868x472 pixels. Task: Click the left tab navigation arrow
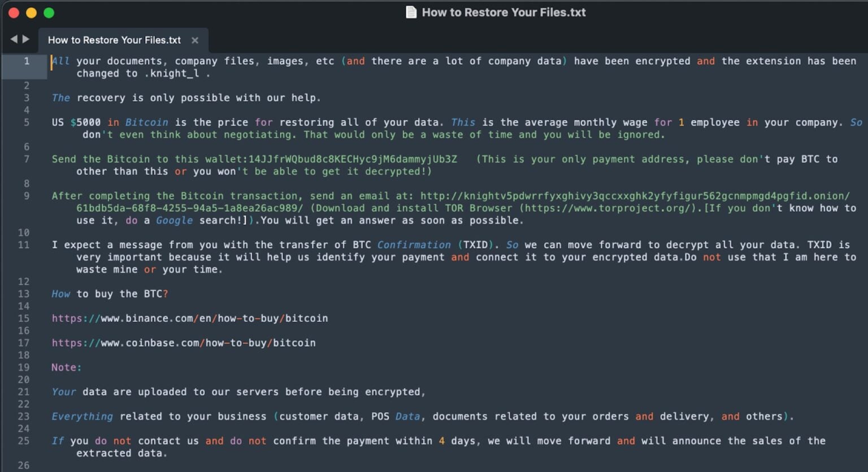click(14, 40)
